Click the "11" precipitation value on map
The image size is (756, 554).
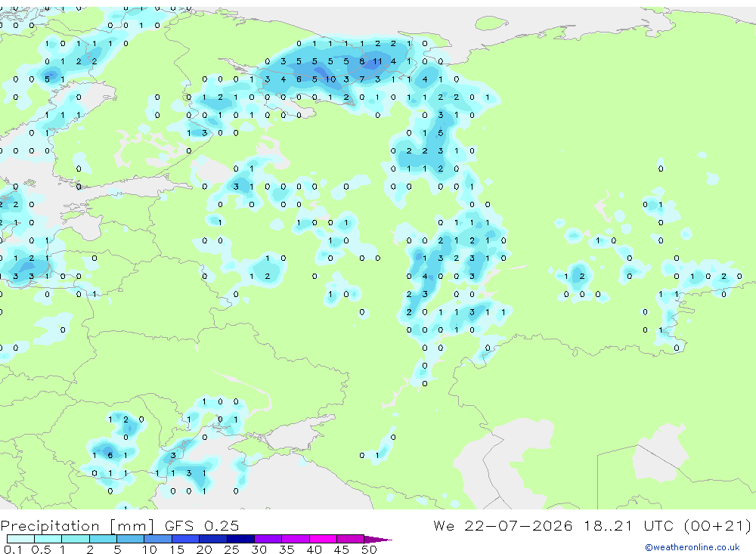pyautogui.click(x=377, y=61)
